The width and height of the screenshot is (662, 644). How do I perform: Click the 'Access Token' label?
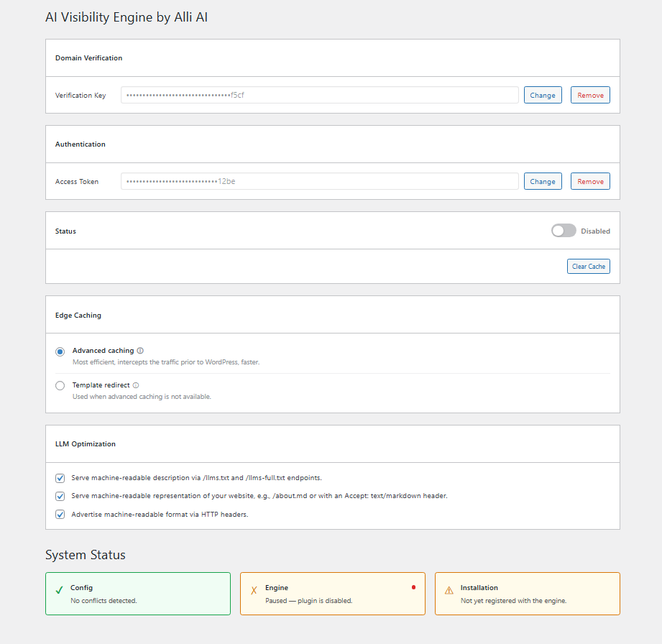pyautogui.click(x=77, y=182)
